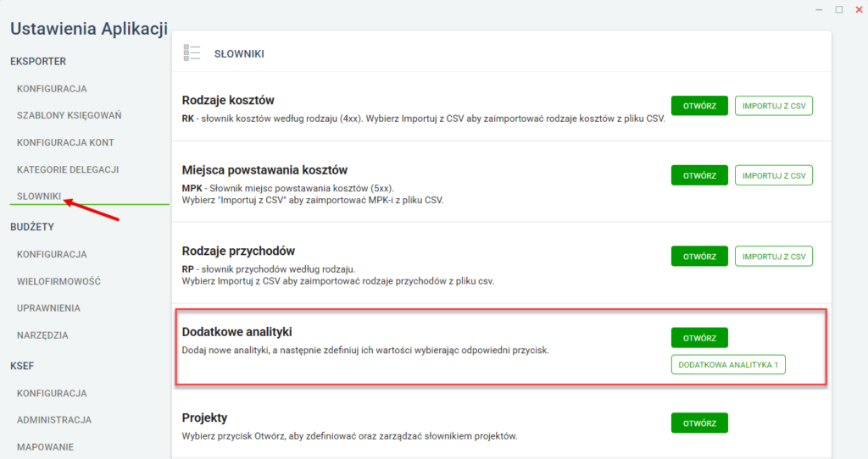Go to Wielofirmowość settings
This screenshot has width=868, height=459.
(x=58, y=281)
